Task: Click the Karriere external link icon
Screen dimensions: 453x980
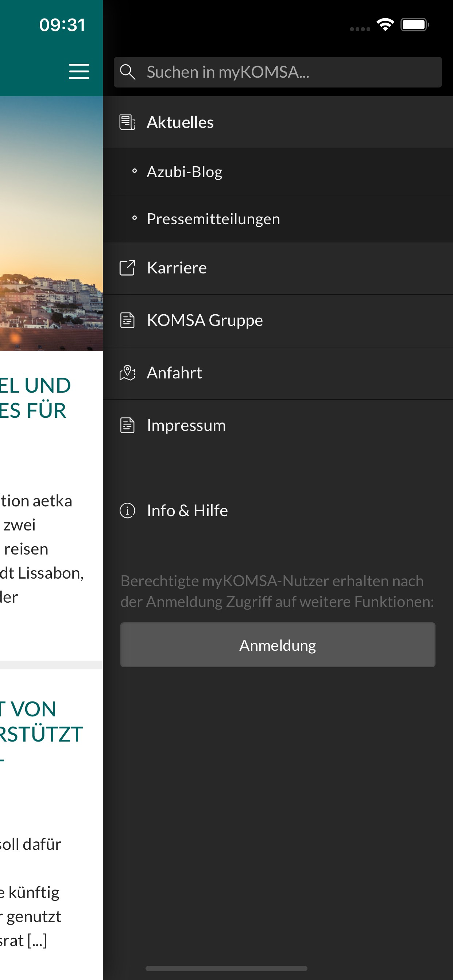Action: 128,268
